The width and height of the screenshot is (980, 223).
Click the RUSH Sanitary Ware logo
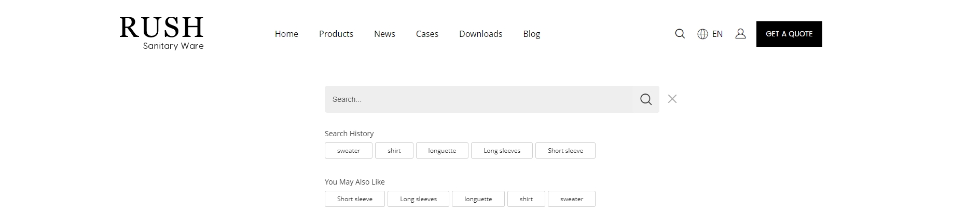click(161, 34)
